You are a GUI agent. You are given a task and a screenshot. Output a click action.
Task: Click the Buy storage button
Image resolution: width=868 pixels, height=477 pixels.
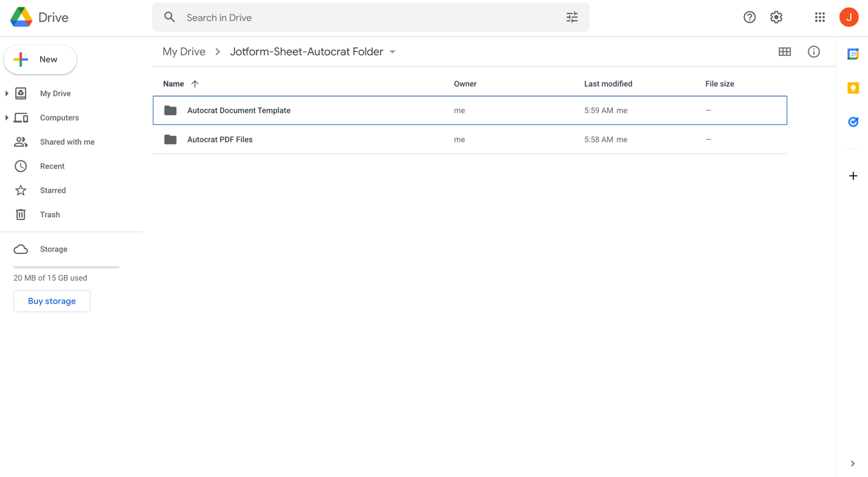point(52,301)
